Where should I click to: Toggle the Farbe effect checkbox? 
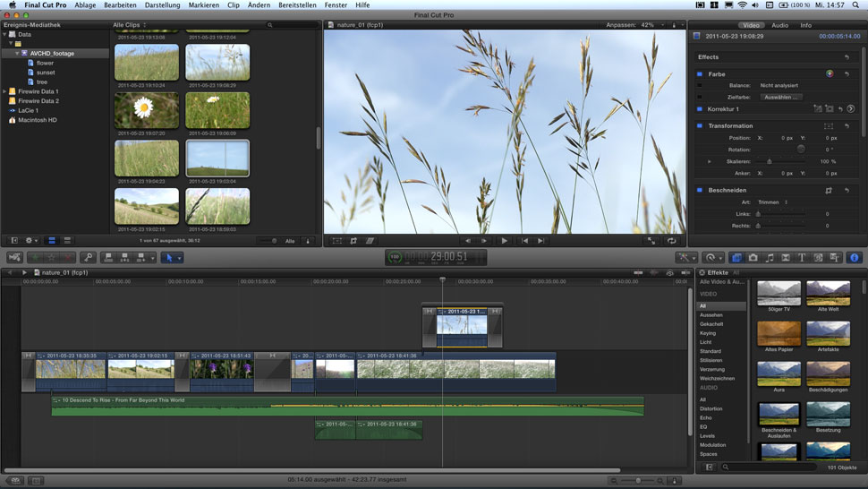pyautogui.click(x=700, y=73)
